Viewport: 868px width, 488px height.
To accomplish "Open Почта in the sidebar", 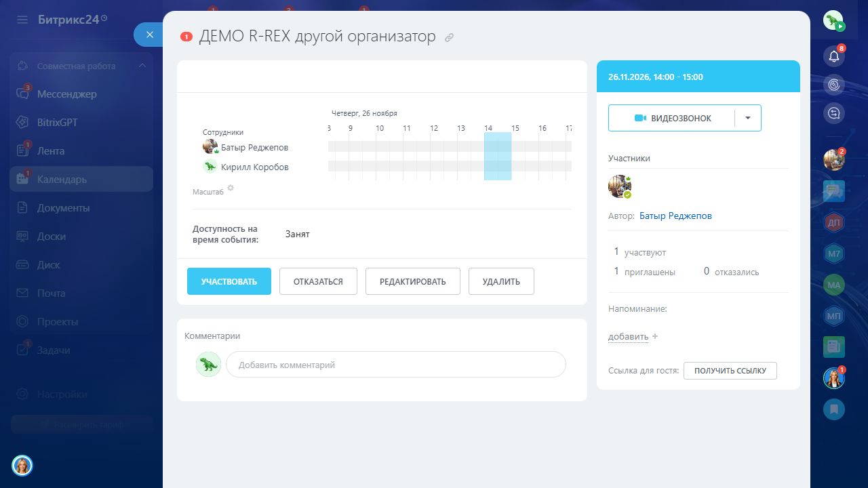I will 81,293.
